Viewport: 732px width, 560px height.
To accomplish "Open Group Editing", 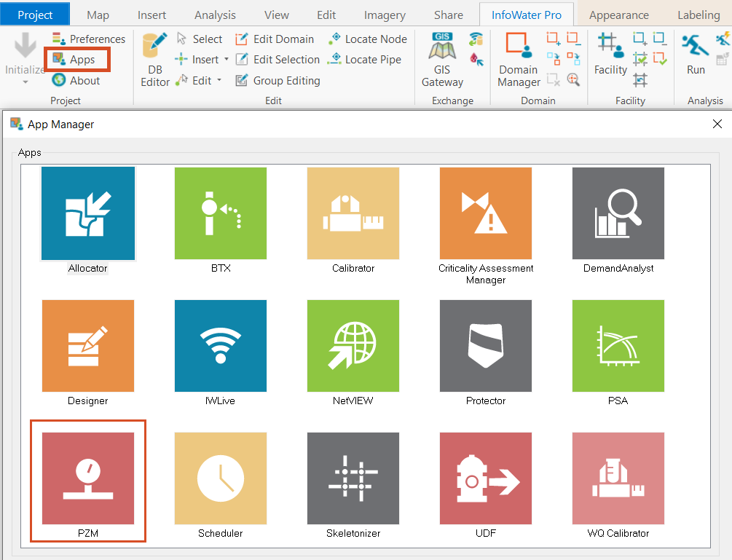I will coord(278,80).
